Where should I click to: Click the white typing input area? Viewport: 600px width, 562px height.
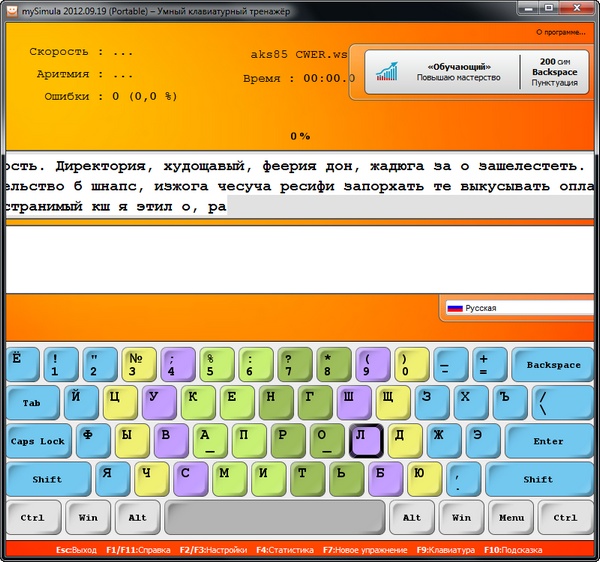point(300,258)
